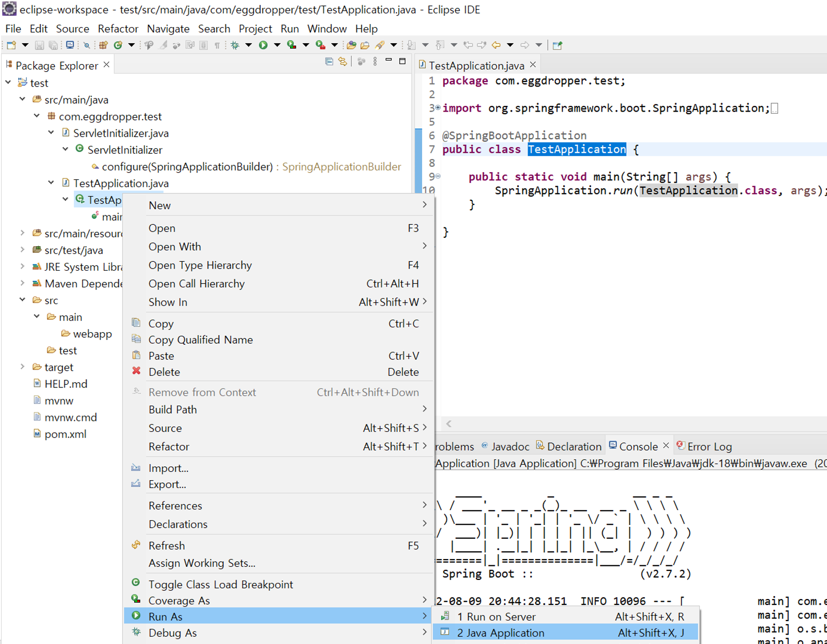
Task: Click the Save toolbar icon
Action: click(x=39, y=45)
